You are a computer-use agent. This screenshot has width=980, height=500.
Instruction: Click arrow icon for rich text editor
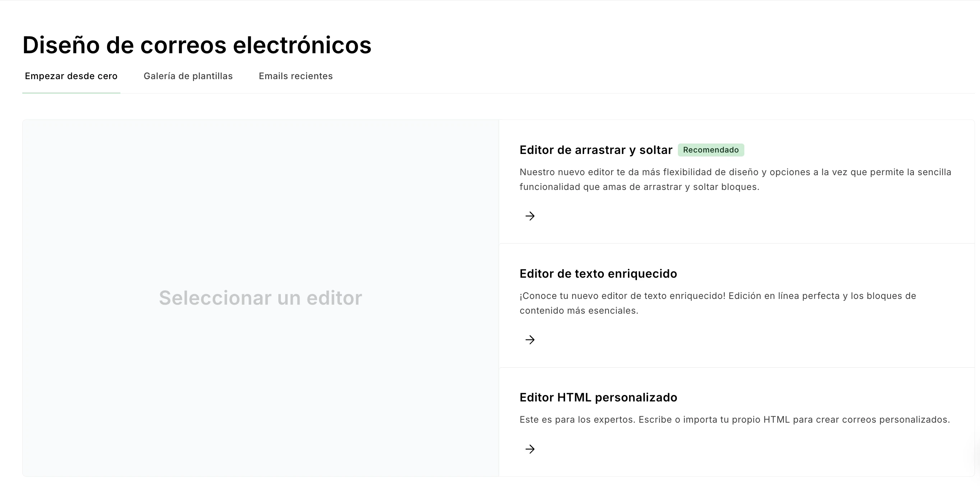(530, 340)
